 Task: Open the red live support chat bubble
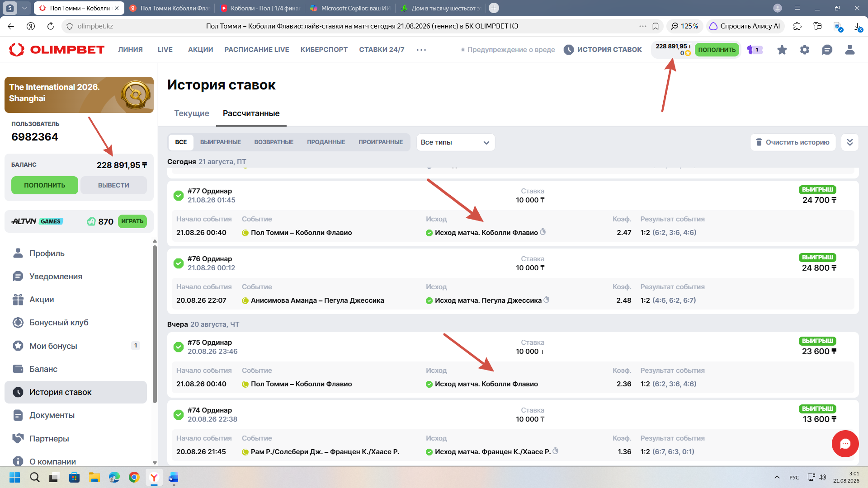pyautogui.click(x=845, y=444)
